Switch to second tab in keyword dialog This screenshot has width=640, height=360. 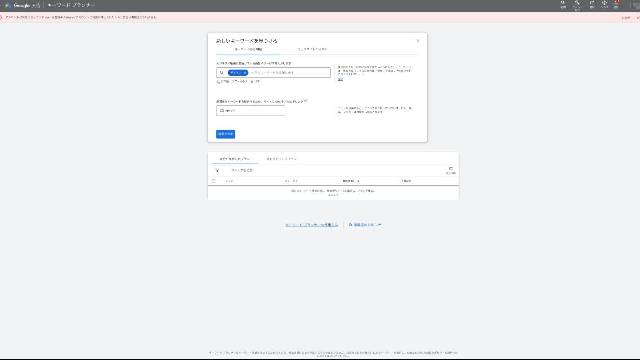click(312, 49)
